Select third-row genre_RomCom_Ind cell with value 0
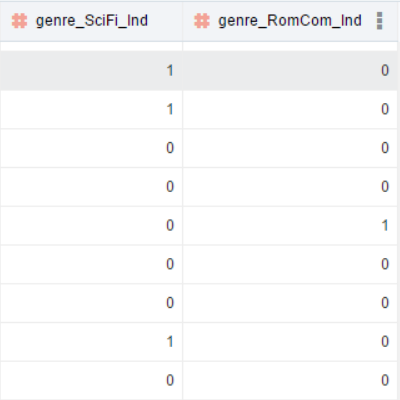Viewport: 400px width, 400px height. tap(290, 148)
